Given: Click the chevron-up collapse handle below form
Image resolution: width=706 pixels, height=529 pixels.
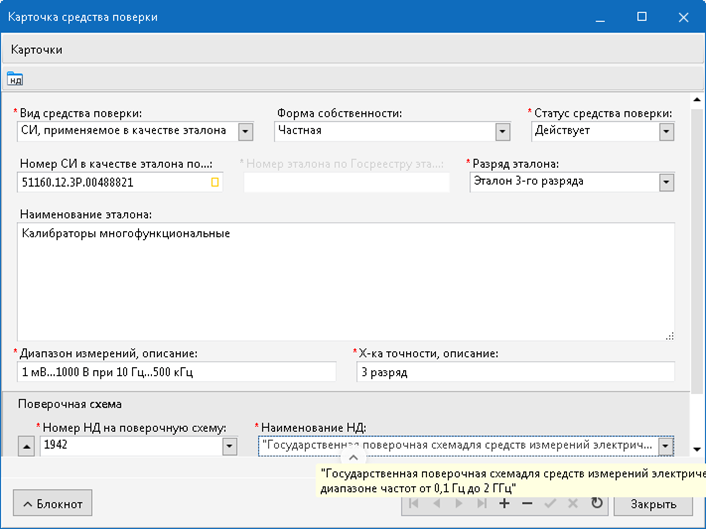Looking at the screenshot, I should click(353, 457).
